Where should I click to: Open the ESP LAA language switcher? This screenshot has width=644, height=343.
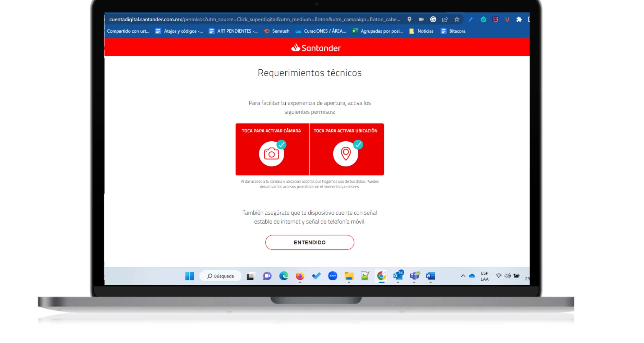[484, 276]
